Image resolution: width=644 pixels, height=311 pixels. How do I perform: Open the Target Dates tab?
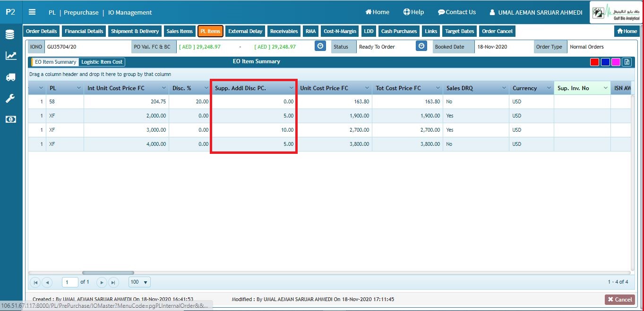tap(459, 31)
